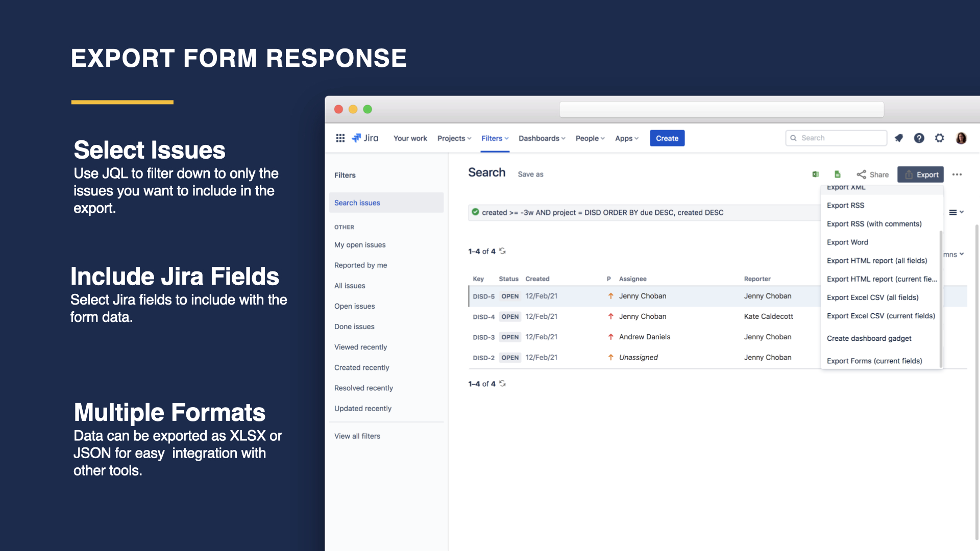This screenshot has width=980, height=551.
Task: Open notifications bell icon
Action: coord(898,138)
